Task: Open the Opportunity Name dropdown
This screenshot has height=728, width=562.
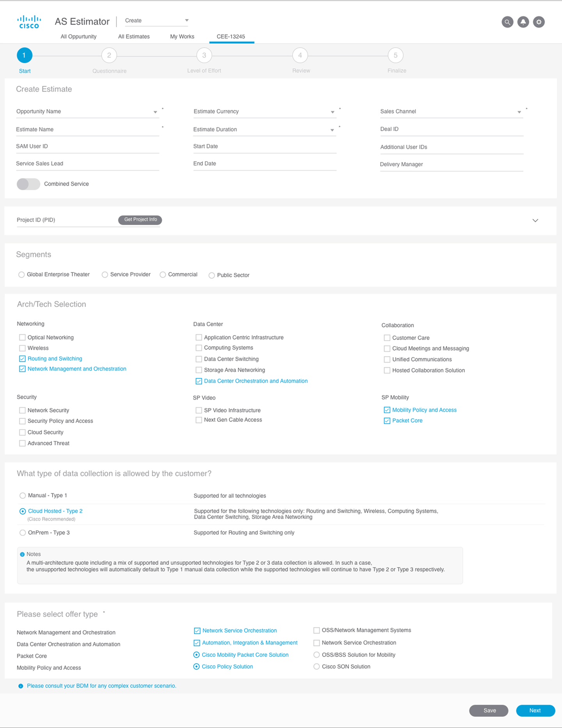Action: [x=155, y=112]
